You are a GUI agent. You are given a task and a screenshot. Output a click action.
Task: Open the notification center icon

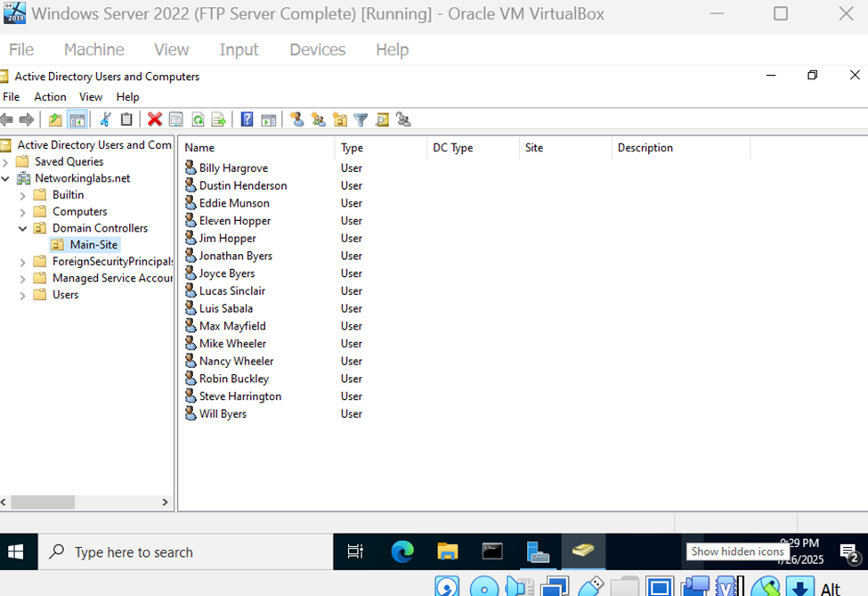click(x=849, y=553)
